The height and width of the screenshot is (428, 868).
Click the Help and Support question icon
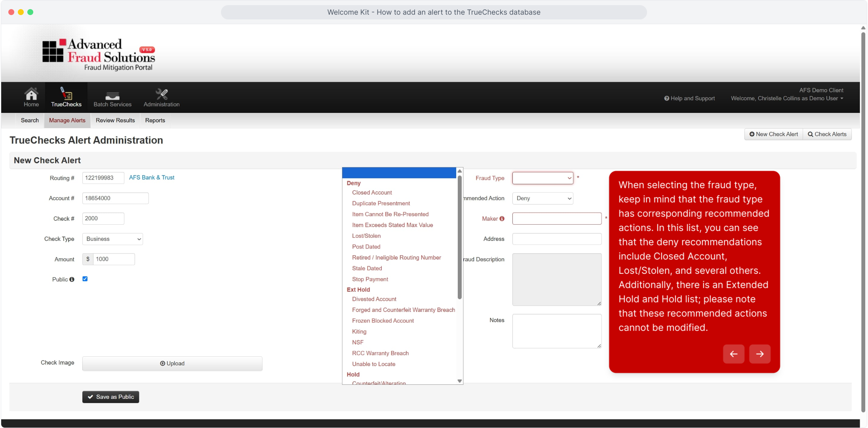pos(667,98)
